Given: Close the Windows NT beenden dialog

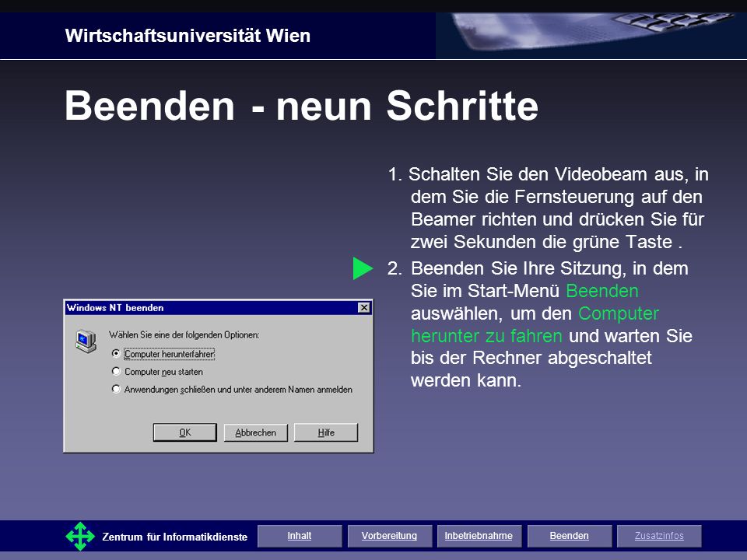Looking at the screenshot, I should click(x=364, y=308).
